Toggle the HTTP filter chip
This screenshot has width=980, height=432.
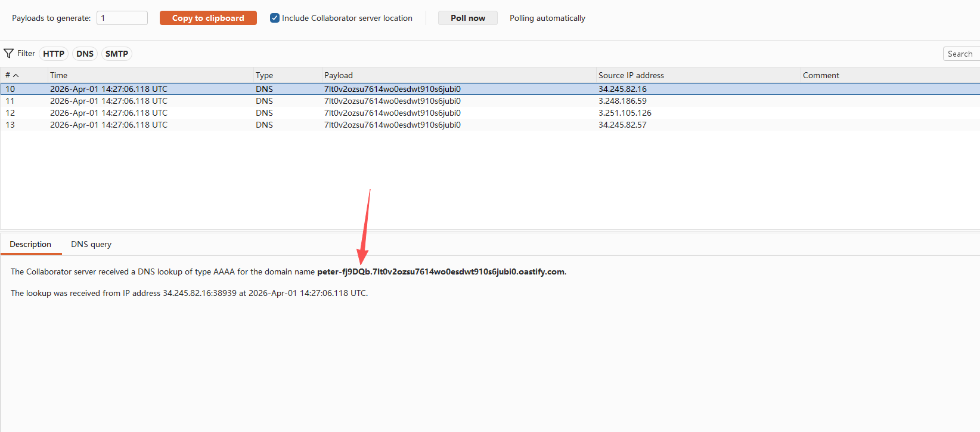coord(54,54)
